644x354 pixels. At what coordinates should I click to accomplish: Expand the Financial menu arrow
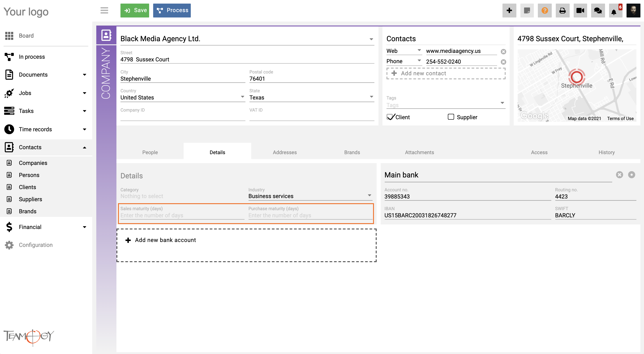click(x=84, y=227)
